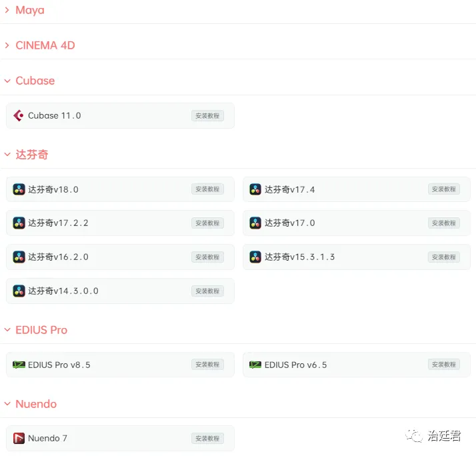Click the 达芬奇v17.4 app icon
476x456 pixels.
coord(255,189)
